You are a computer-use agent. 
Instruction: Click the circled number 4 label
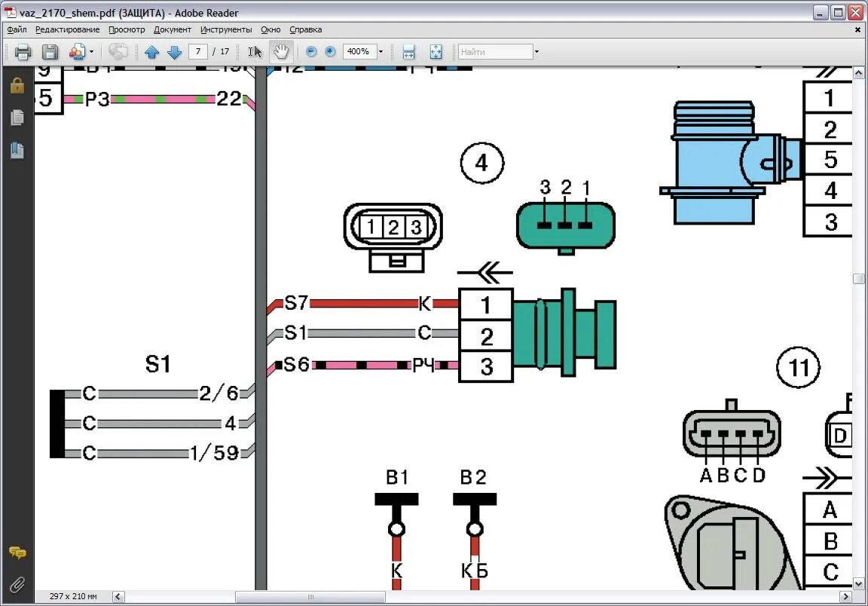tap(482, 163)
